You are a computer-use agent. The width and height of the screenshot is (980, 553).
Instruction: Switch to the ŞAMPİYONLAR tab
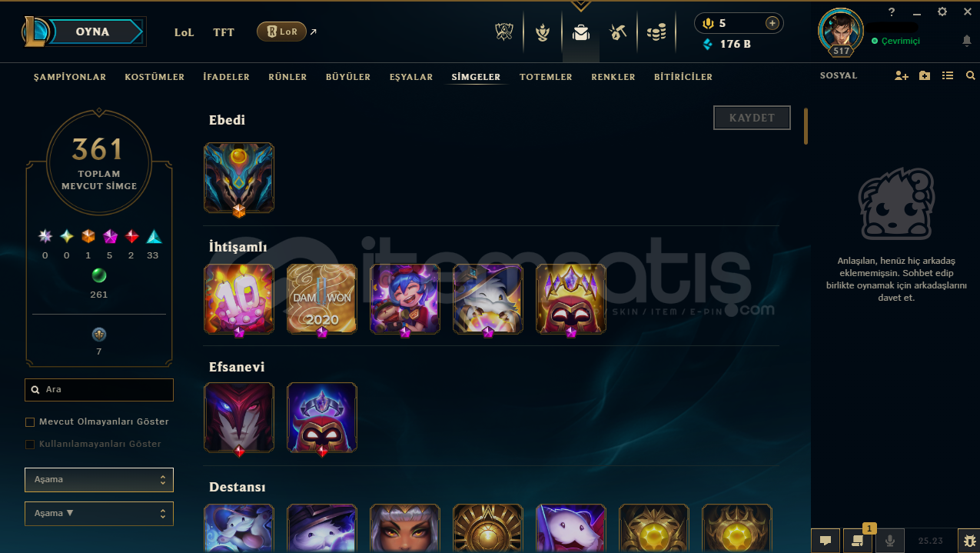70,77
